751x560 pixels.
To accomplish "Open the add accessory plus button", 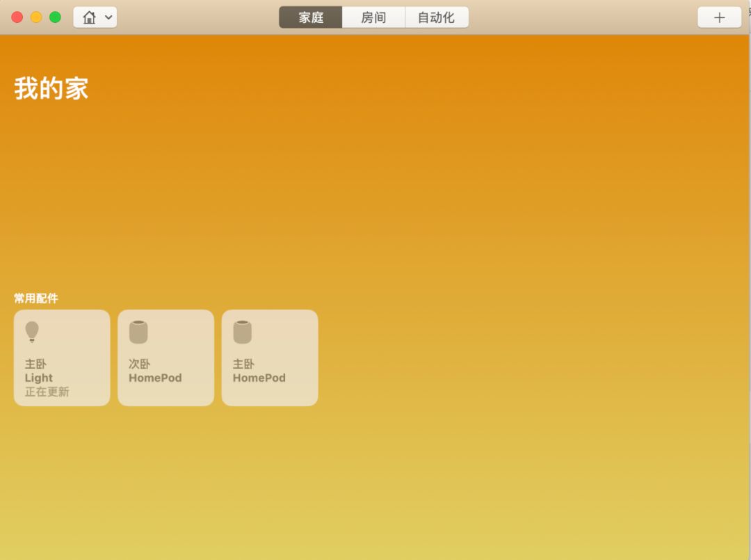I will 718,17.
